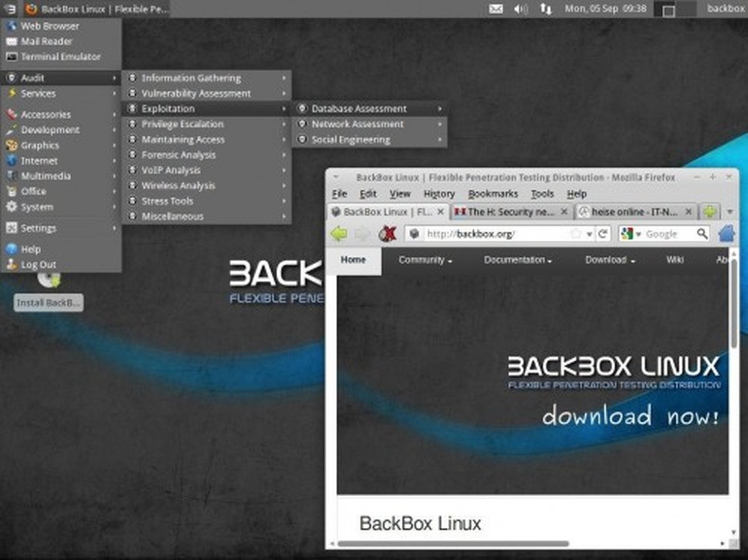Click the backbox user name in panel

click(x=726, y=9)
